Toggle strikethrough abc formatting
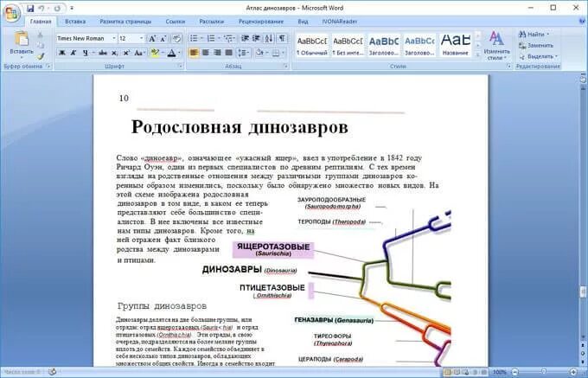 pos(103,53)
